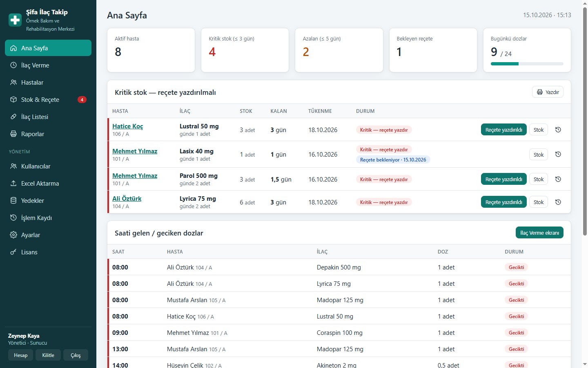588x368 pixels.
Task: Click Reçete yazdırıldı for Hatice Koç
Action: 503,130
